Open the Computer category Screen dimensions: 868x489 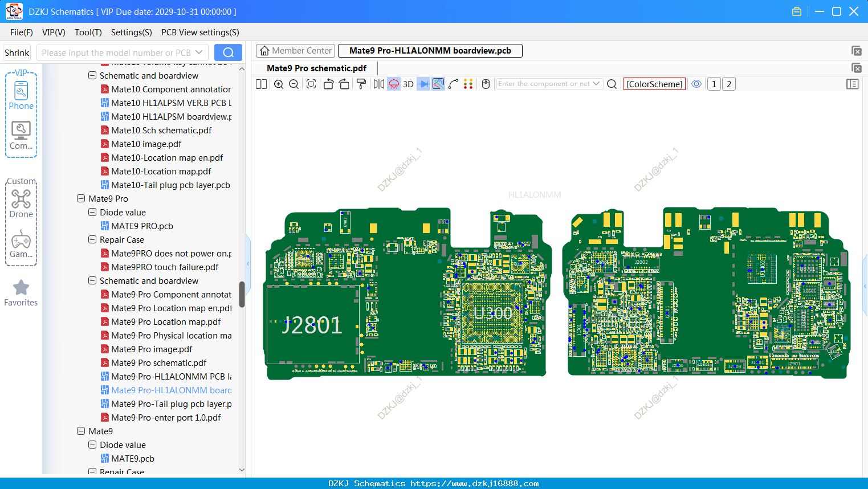coord(21,136)
